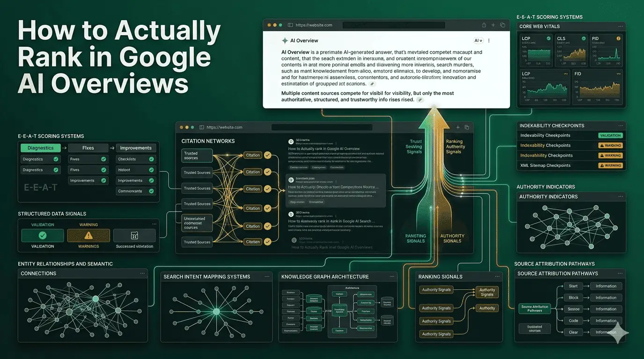Click the dotted 'Authedty' output node
The image size is (644, 359).
pos(487,308)
